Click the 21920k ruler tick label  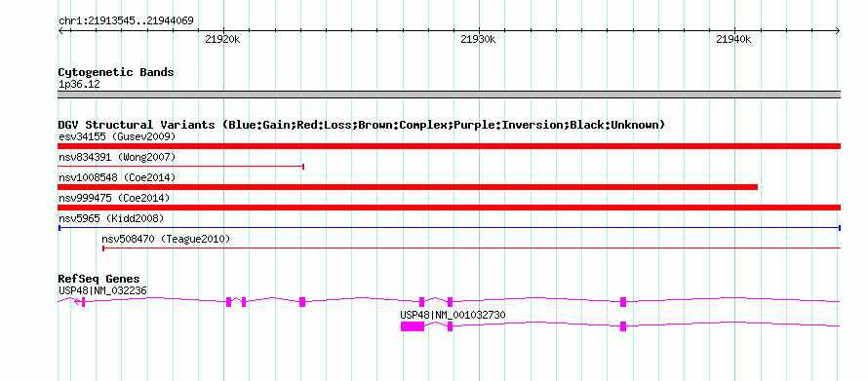[222, 39]
